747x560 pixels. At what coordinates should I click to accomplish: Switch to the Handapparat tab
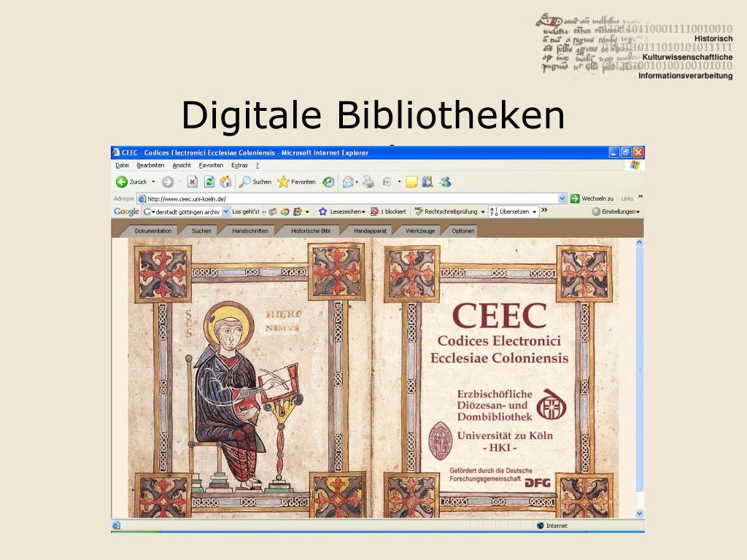click(370, 231)
